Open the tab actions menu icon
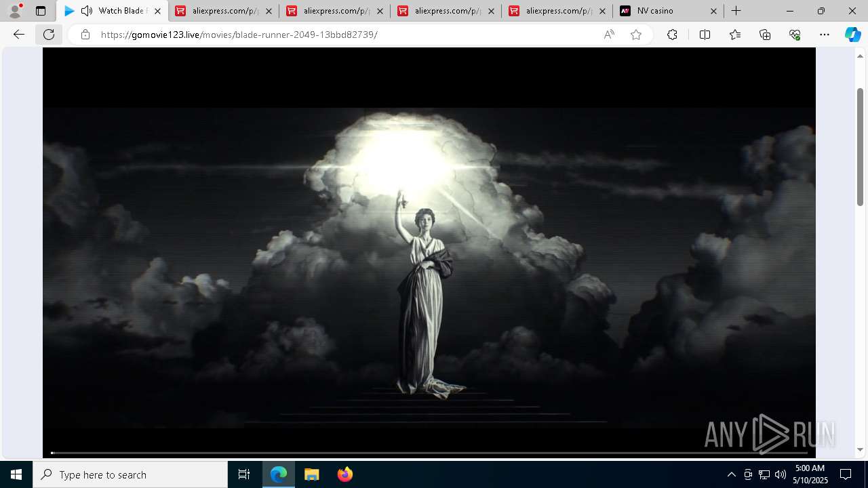The image size is (868, 488). click(41, 11)
